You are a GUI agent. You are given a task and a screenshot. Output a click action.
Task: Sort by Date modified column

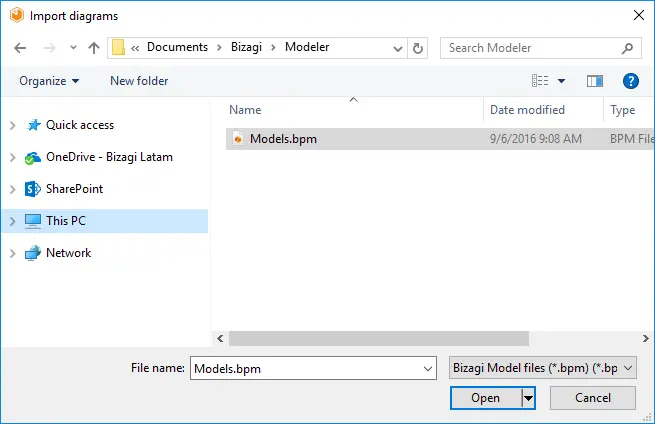pos(527,110)
